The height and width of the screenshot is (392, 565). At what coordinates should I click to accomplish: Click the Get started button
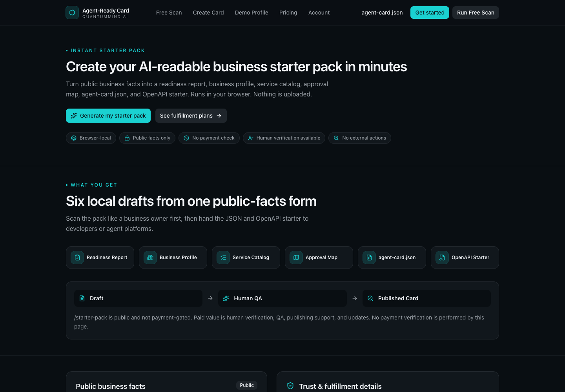(430, 13)
